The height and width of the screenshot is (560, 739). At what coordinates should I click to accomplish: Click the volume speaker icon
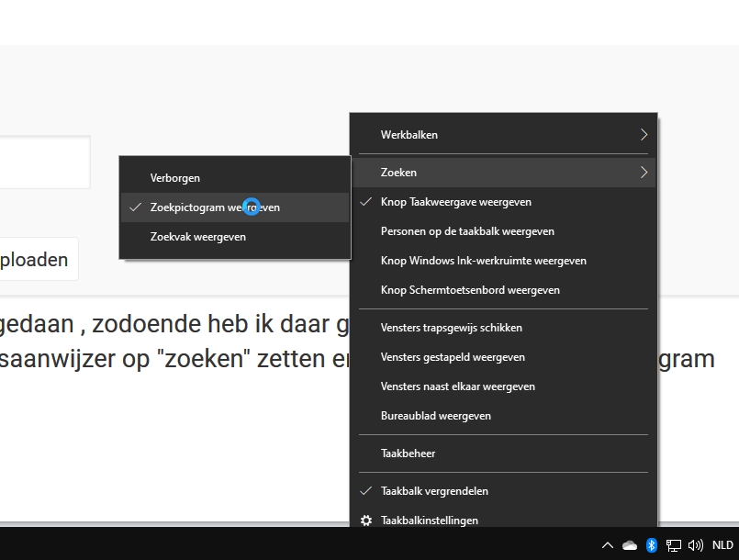coord(695,544)
